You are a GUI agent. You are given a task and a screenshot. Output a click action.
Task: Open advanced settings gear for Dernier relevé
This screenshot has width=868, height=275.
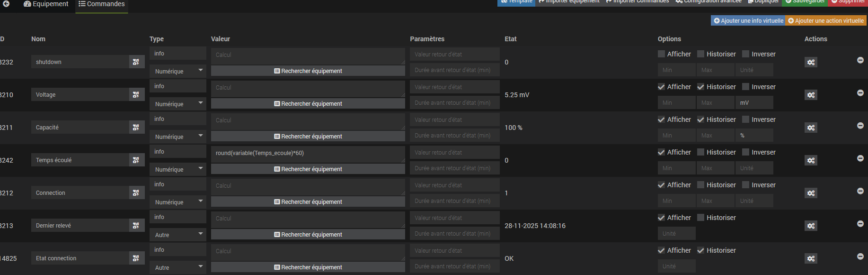(x=811, y=226)
